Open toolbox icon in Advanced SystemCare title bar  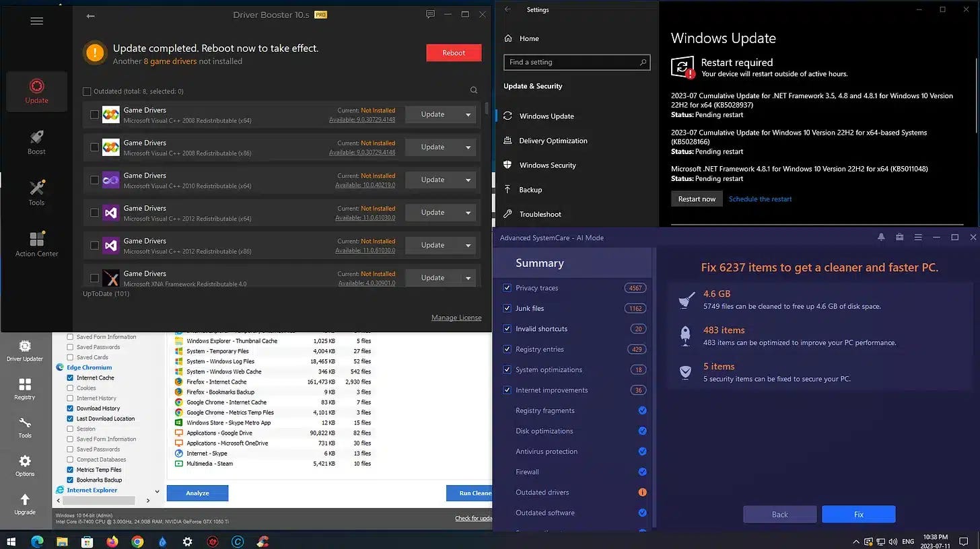pyautogui.click(x=899, y=237)
